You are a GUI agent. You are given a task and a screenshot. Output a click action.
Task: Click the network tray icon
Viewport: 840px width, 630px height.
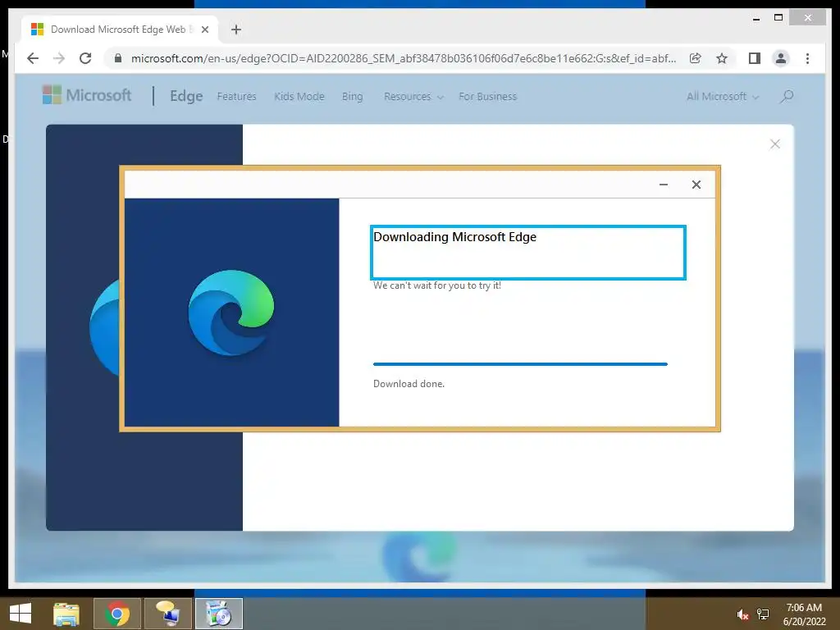763,614
